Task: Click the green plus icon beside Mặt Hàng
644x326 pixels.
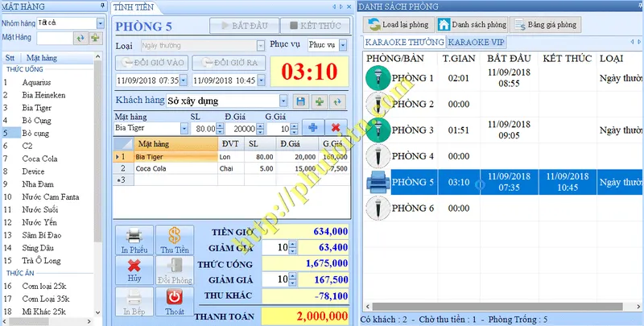Action: tap(95, 38)
